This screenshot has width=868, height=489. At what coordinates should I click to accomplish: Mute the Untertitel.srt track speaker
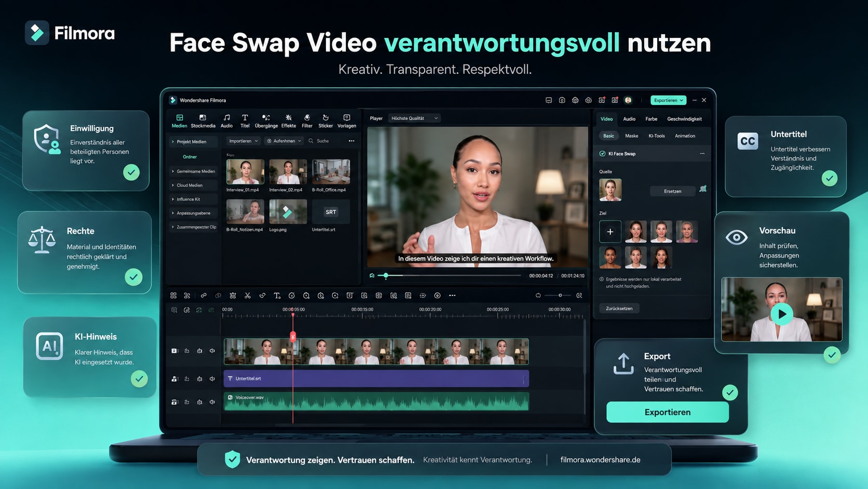[212, 379]
